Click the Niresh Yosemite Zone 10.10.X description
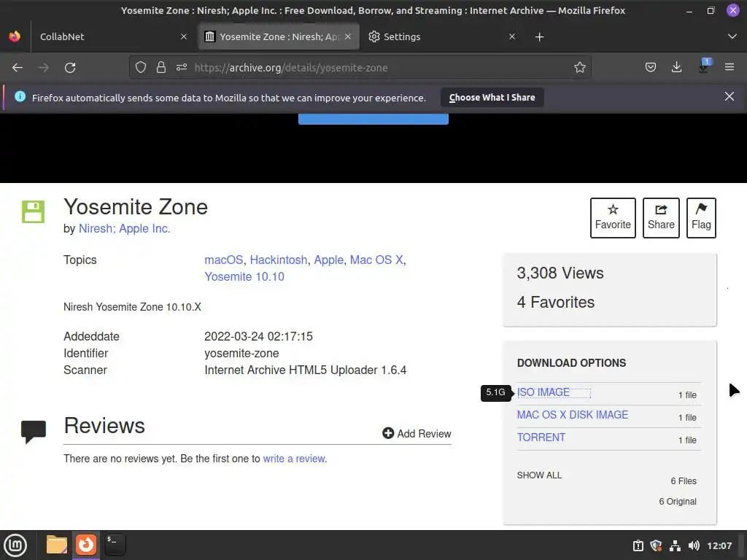The height and width of the screenshot is (560, 747). pos(133,307)
